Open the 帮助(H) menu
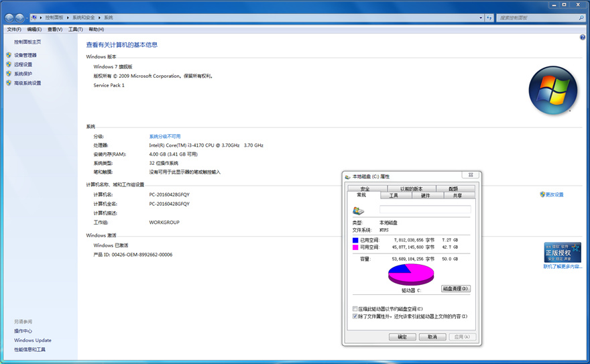The height and width of the screenshot is (364, 590). tap(97, 29)
